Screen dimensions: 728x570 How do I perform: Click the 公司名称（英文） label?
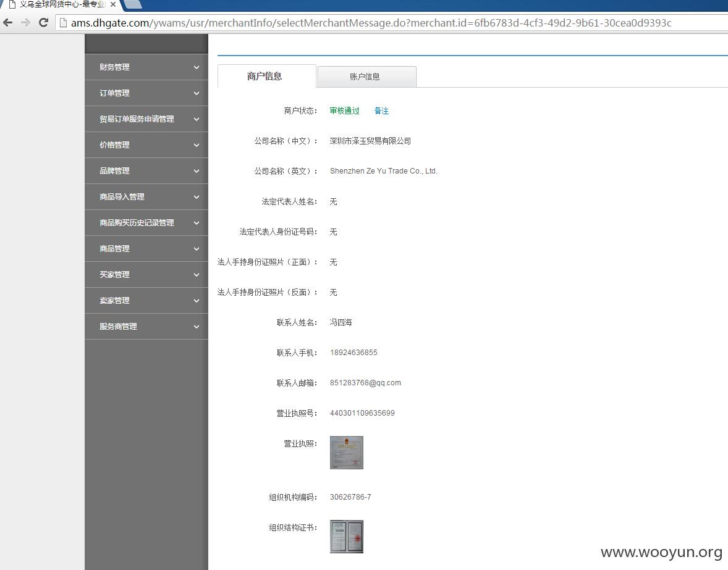tap(286, 171)
